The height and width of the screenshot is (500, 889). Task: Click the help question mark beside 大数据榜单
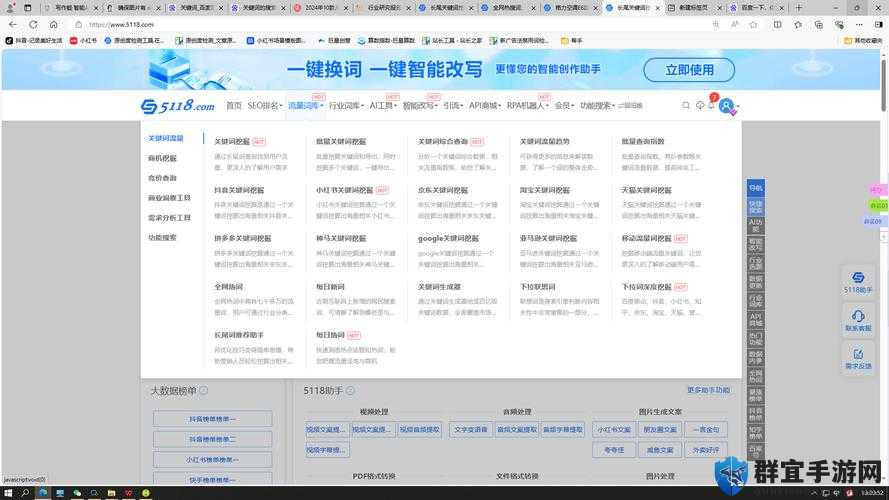[x=204, y=391]
